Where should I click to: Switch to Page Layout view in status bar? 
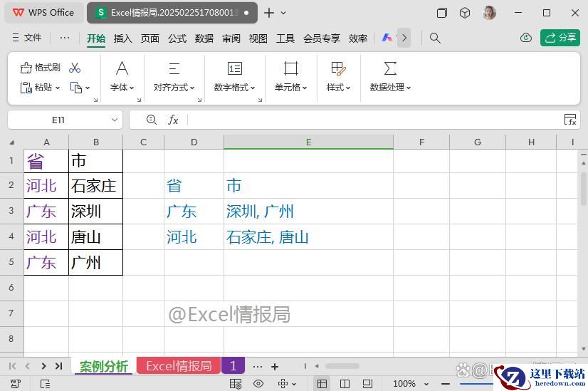(x=345, y=383)
